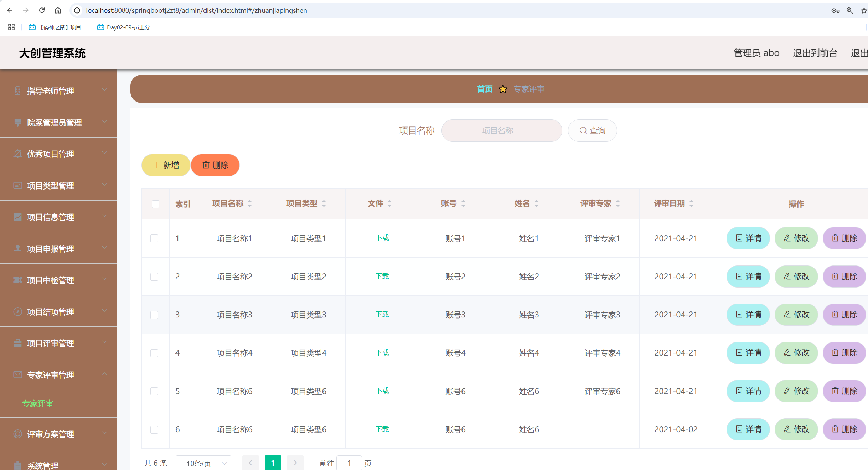Open the 10条/页 page size dropdown

pos(203,463)
